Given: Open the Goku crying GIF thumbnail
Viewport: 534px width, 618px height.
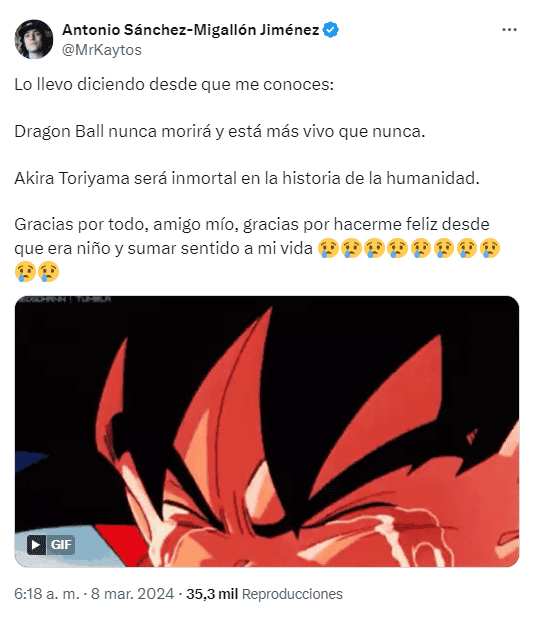Looking at the screenshot, I should pyautogui.click(x=267, y=432).
